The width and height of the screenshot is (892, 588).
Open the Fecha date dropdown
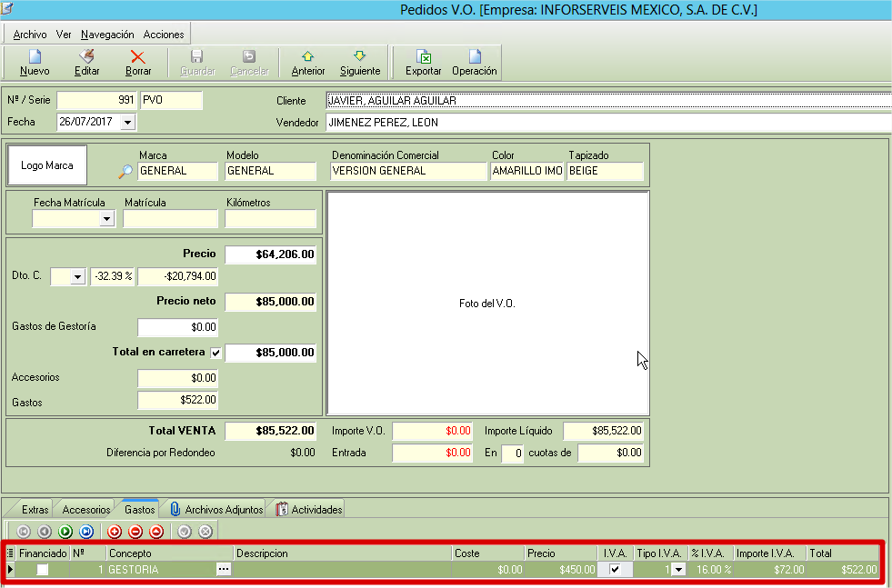click(126, 122)
